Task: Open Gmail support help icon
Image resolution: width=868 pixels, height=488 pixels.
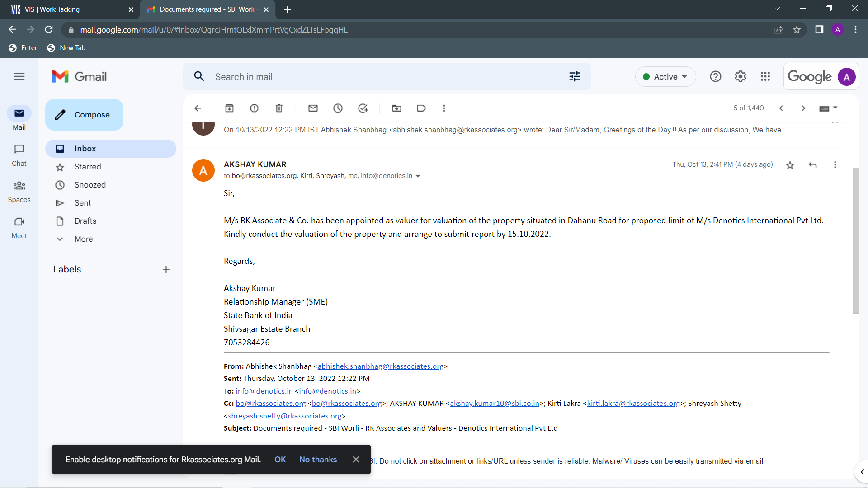Action: click(715, 77)
